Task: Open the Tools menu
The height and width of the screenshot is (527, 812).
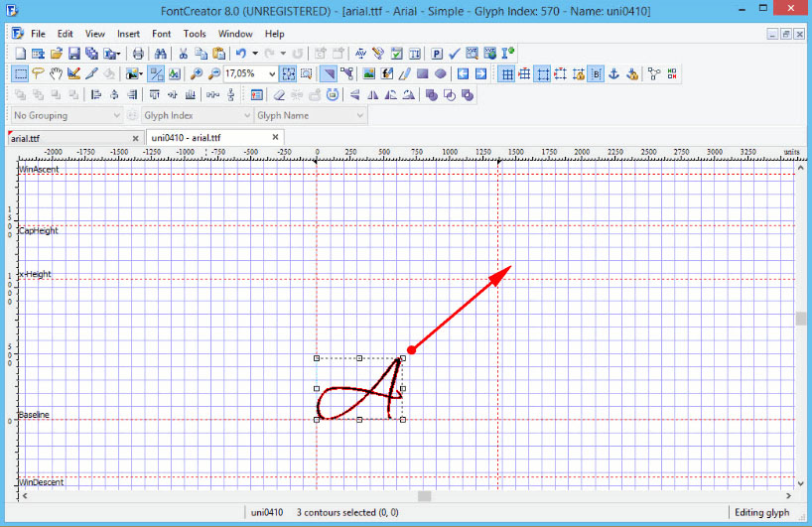Action: [195, 34]
